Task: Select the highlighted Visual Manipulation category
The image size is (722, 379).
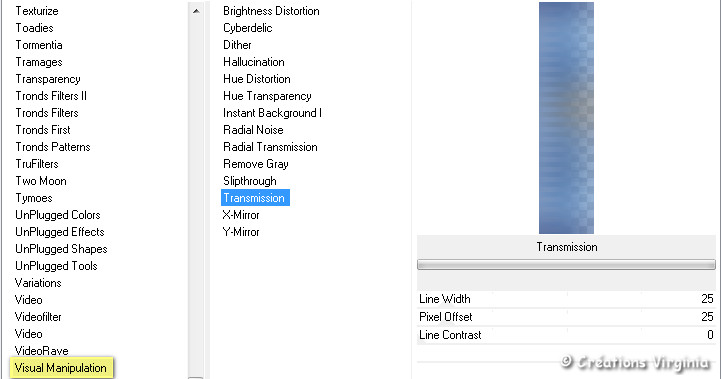Action: [61, 368]
